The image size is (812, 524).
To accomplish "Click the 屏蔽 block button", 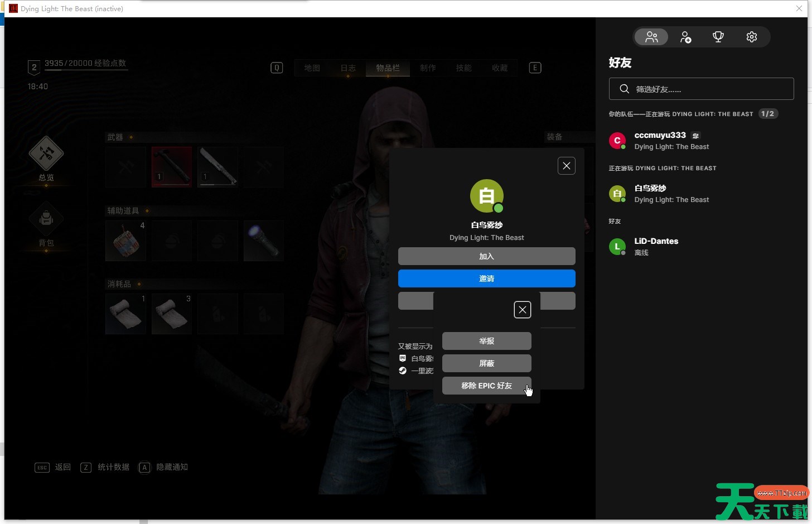I will [x=486, y=363].
